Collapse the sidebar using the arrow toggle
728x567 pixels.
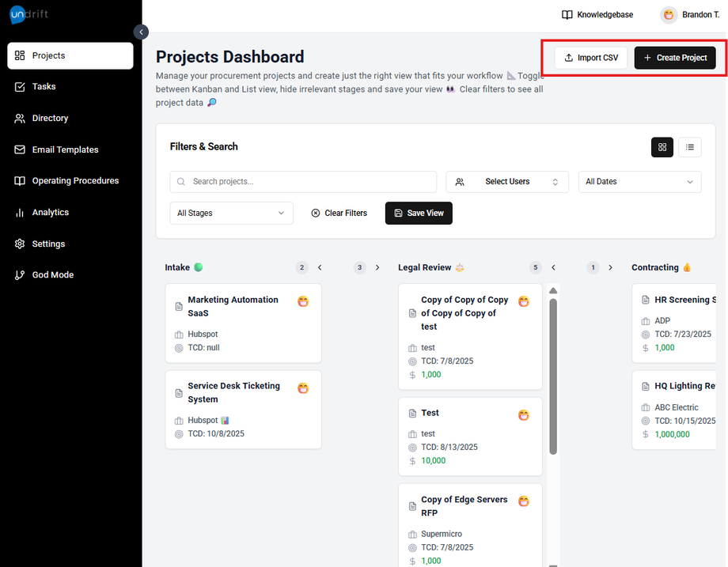[141, 32]
